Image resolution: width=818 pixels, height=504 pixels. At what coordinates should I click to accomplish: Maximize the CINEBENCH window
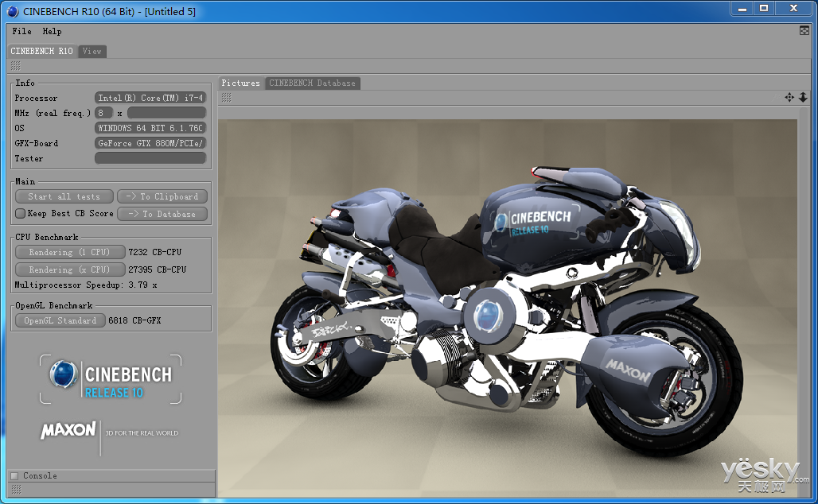764,8
